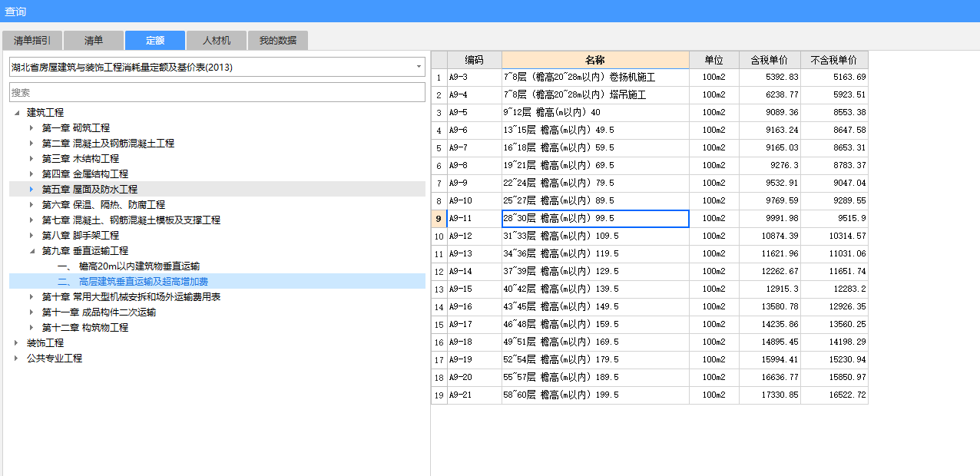Select 高层建筑垂直运输及超高增加费 item
Image resolution: width=980 pixels, height=476 pixels.
[x=132, y=282]
